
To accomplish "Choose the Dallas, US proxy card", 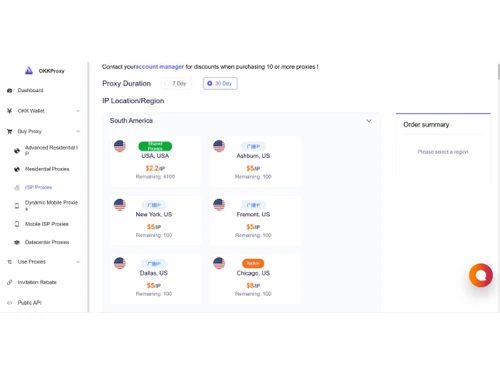I will pyautogui.click(x=155, y=279).
